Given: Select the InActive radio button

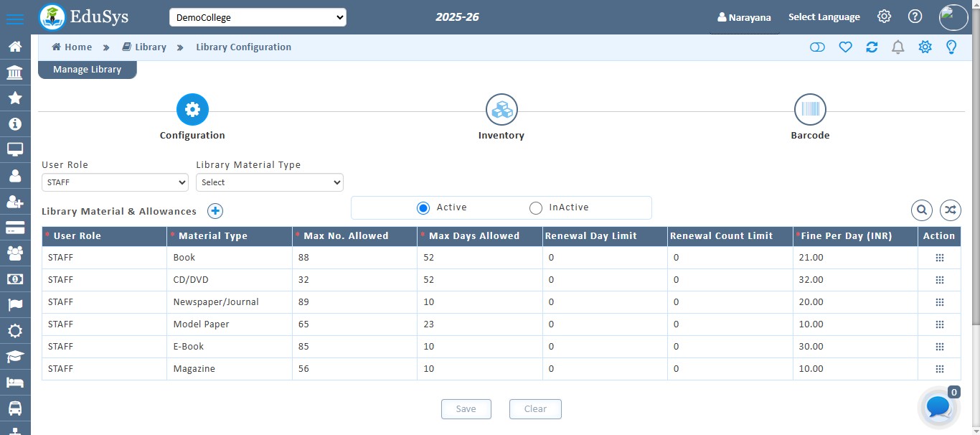Looking at the screenshot, I should [x=536, y=208].
